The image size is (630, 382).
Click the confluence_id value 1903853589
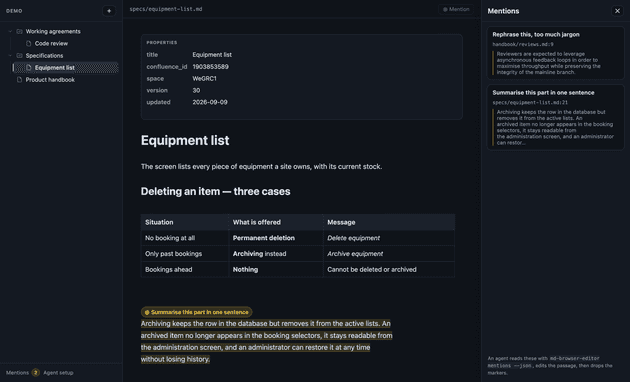(x=210, y=67)
